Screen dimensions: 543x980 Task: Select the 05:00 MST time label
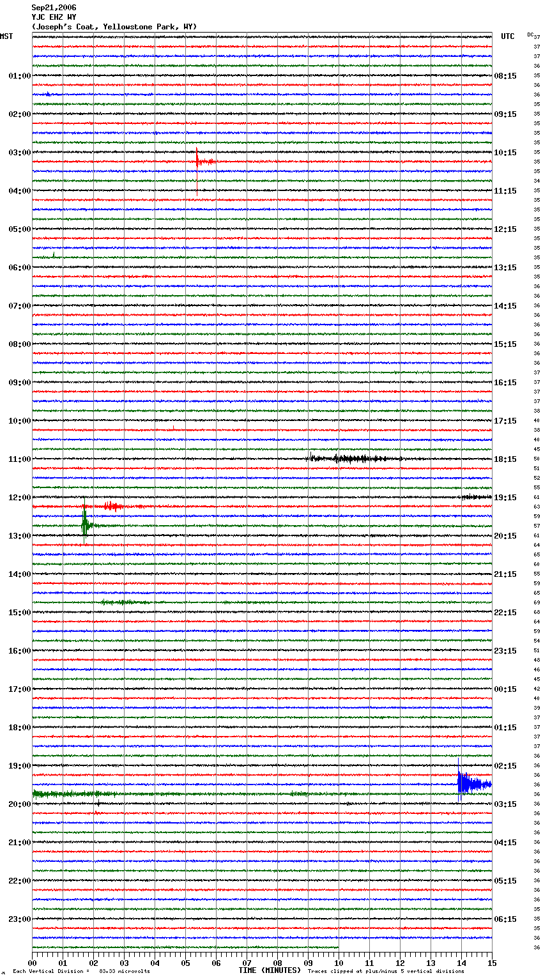click(x=20, y=229)
